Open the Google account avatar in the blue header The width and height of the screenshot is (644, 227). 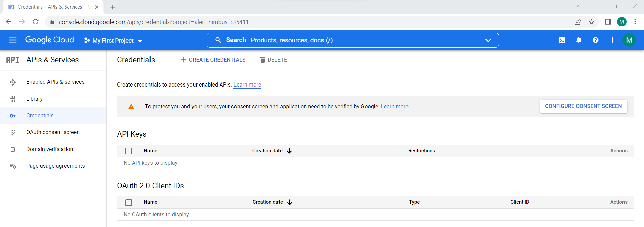coord(629,40)
